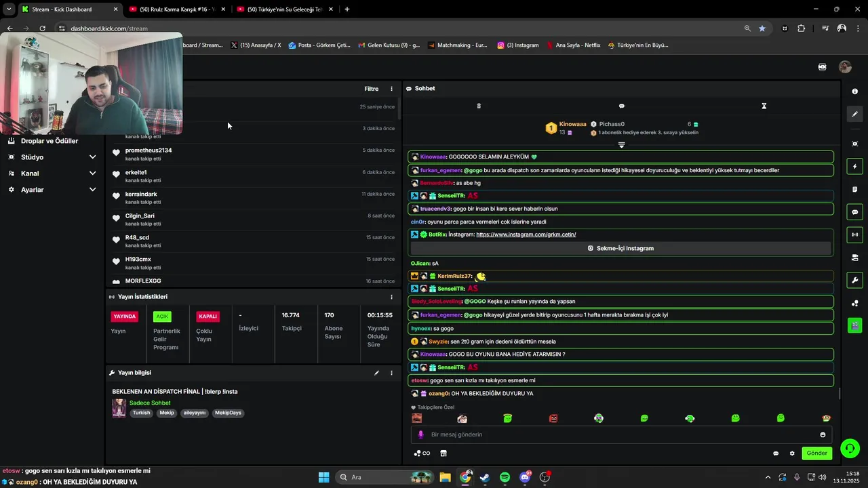
Task: Click the pencil edit layout icon
Action: point(854,115)
